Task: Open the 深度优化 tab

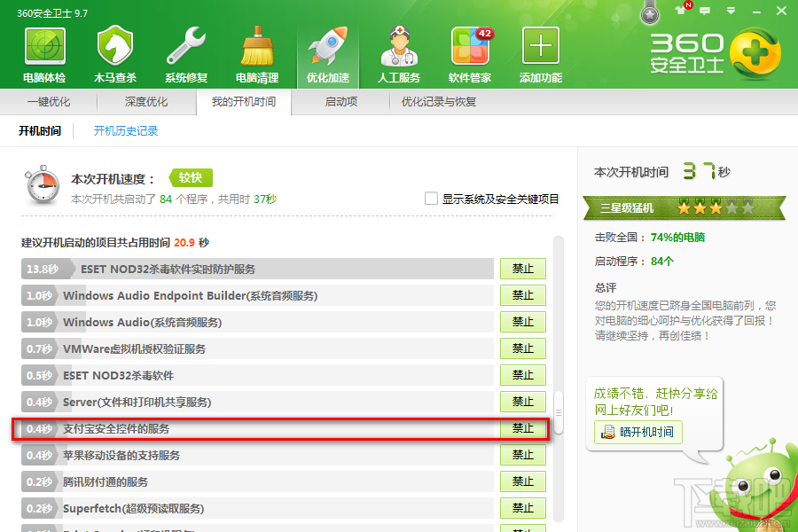Action: point(145,102)
